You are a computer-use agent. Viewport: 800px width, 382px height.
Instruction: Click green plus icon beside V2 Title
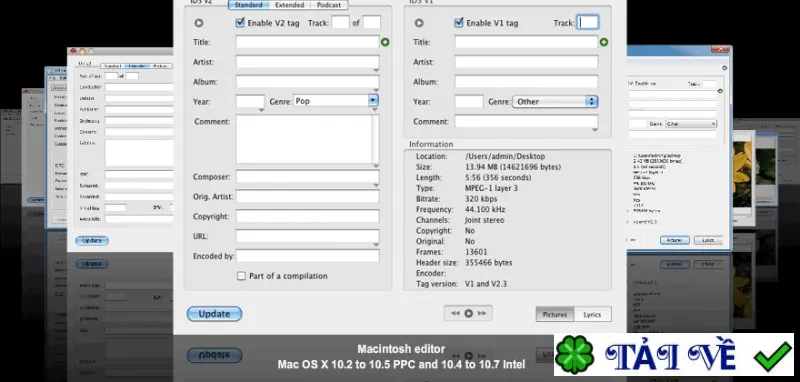[385, 42]
